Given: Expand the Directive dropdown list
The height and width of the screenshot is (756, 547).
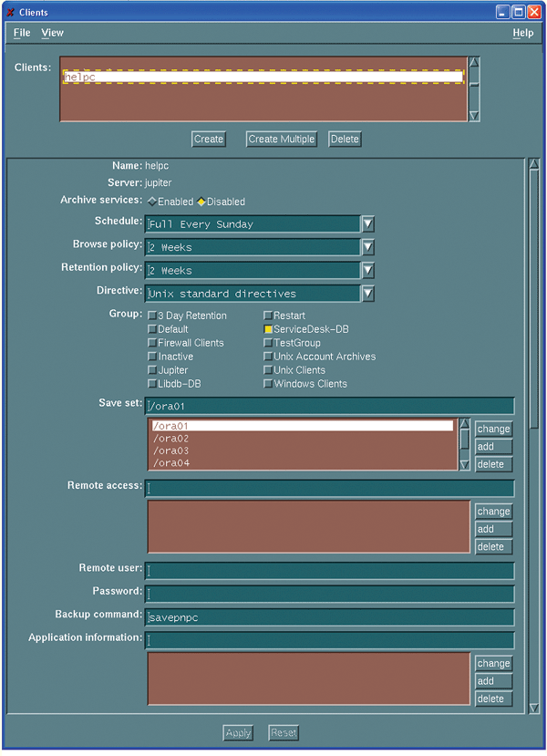Looking at the screenshot, I should tap(367, 294).
